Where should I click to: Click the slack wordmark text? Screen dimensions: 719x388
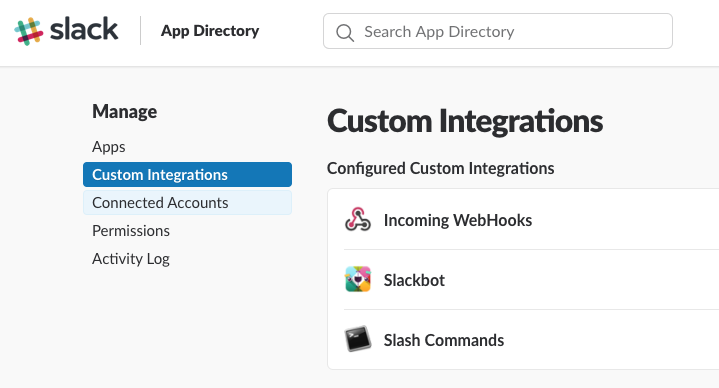click(84, 29)
